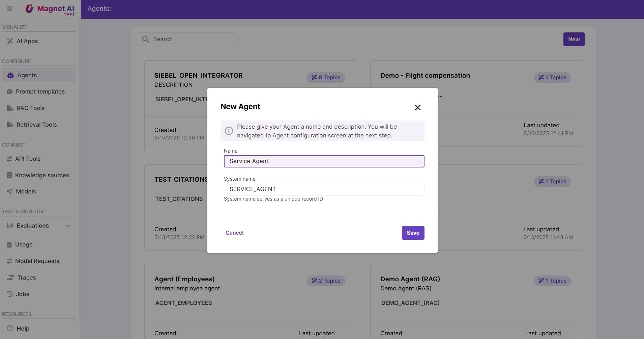
Task: Click the Magnet AI logo
Action: point(51,9)
